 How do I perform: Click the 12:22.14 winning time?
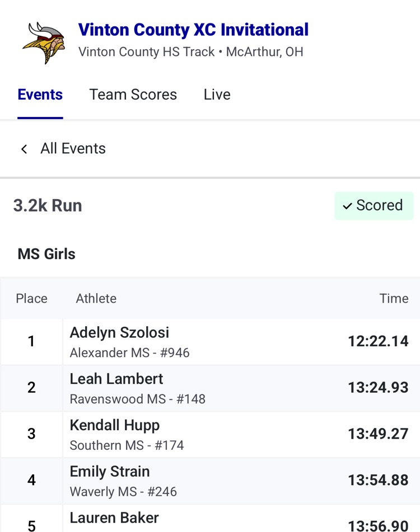point(378,341)
